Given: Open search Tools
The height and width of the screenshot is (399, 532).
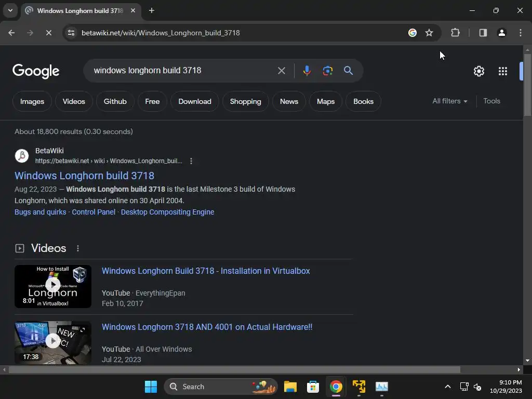Looking at the screenshot, I should pos(491,101).
